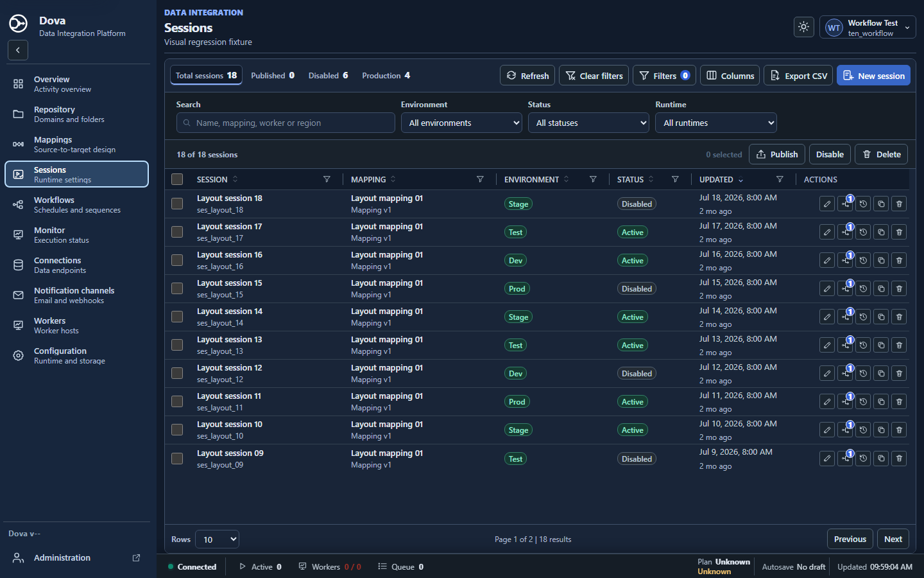Click the Clear filters button
The image size is (924, 578).
(594, 75)
